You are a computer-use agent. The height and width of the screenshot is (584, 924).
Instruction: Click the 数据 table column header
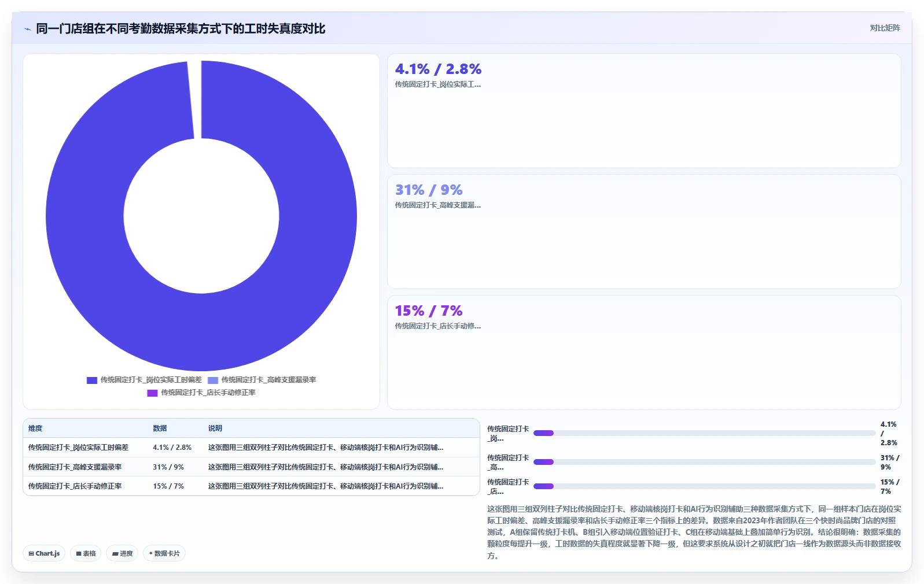160,428
